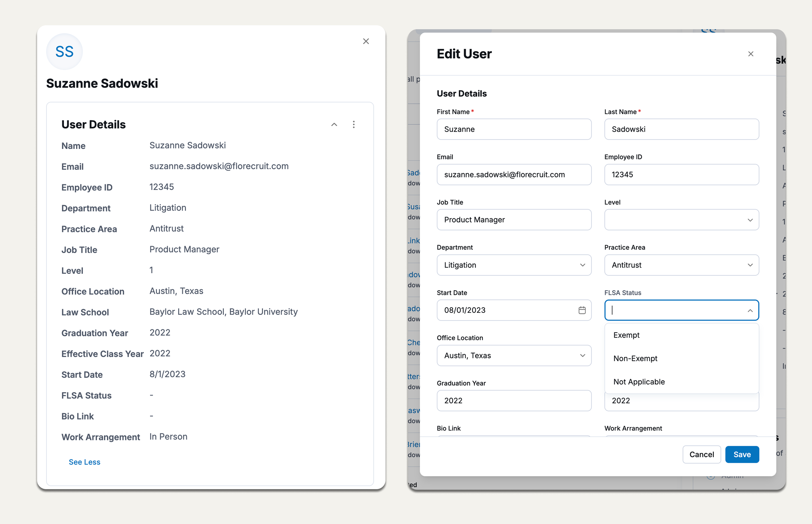Select Non-Exempt from FLSA Status options
812x524 pixels.
682,359
